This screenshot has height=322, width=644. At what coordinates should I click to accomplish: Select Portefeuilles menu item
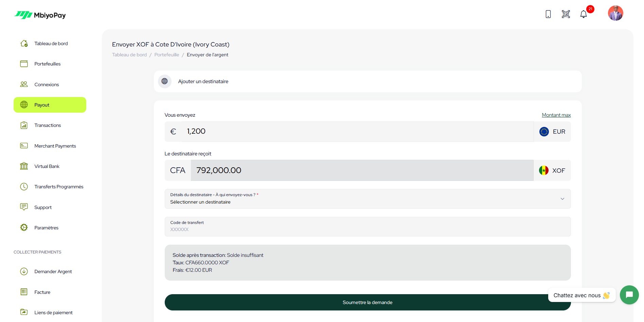coord(47,64)
